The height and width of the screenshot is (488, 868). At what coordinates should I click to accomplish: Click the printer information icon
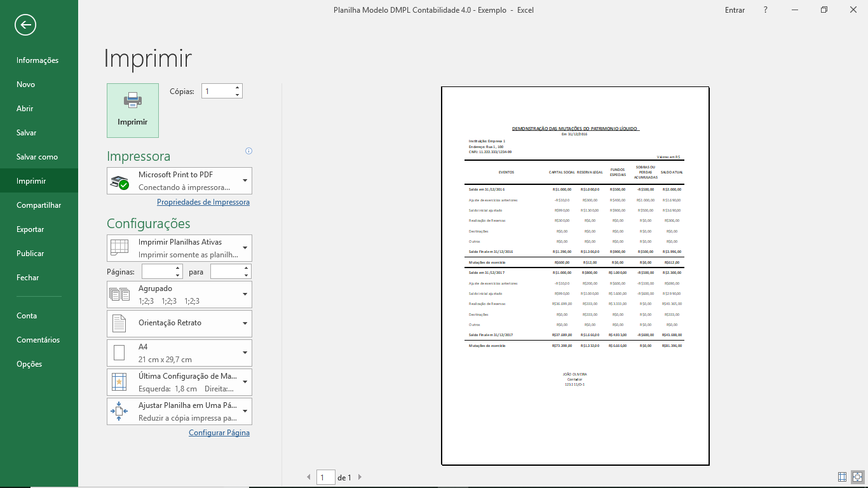point(248,151)
